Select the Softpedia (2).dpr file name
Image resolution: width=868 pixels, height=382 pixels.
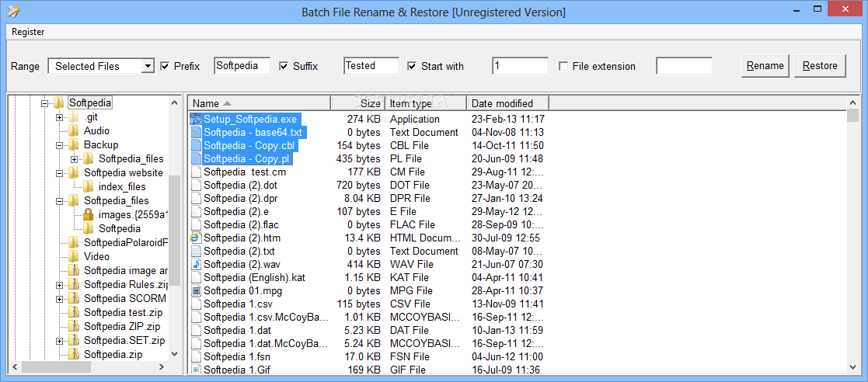[x=239, y=198]
